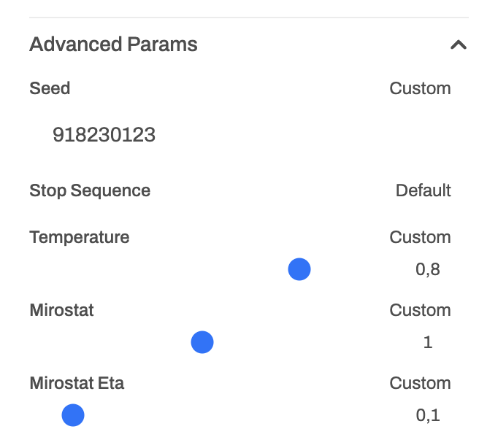
Task: Click the Seed value input field
Action: coord(104,135)
